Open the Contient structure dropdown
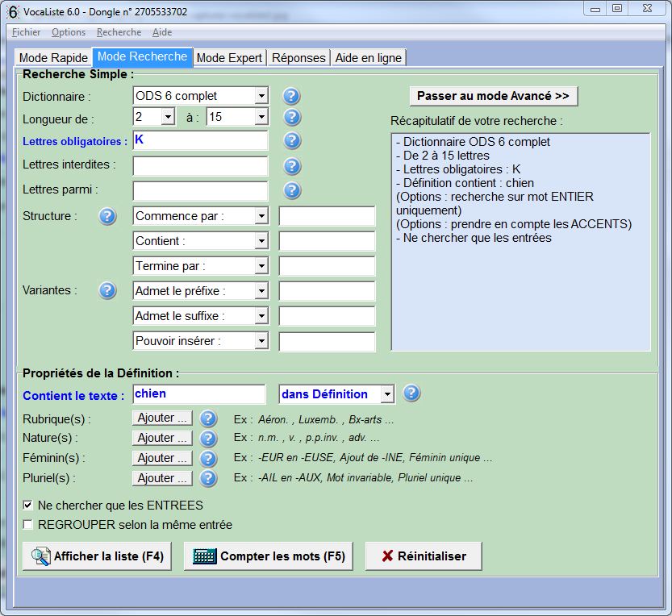Screen dimensions: 672x616 [261, 241]
